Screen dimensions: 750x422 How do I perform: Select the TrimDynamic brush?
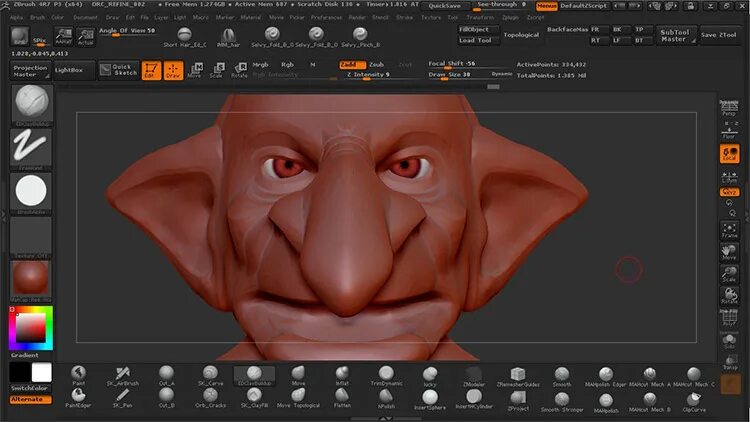pyautogui.click(x=386, y=376)
